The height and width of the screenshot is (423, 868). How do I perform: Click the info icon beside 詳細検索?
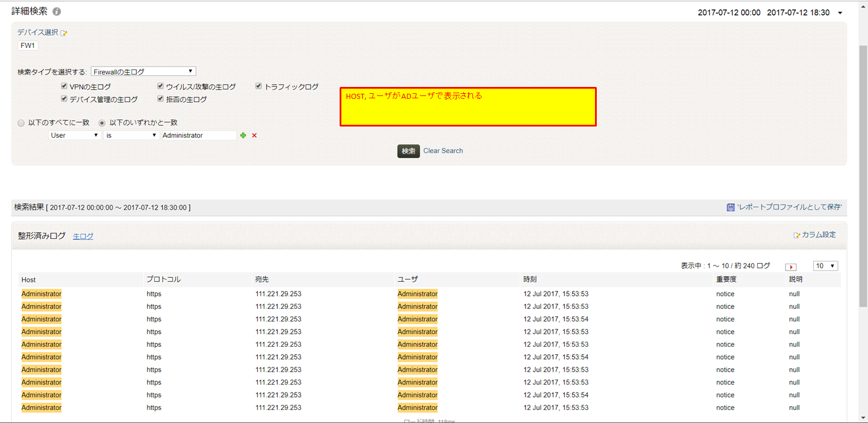57,12
